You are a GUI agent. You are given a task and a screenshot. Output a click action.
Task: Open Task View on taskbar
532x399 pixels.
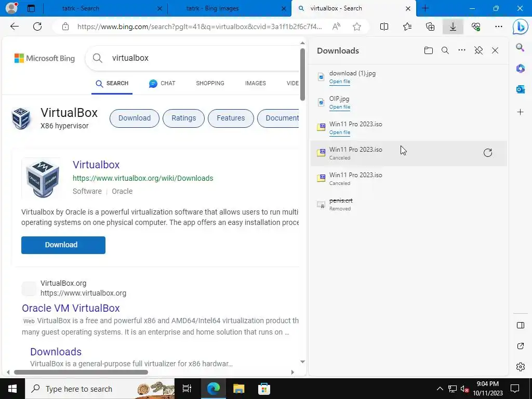click(x=187, y=389)
